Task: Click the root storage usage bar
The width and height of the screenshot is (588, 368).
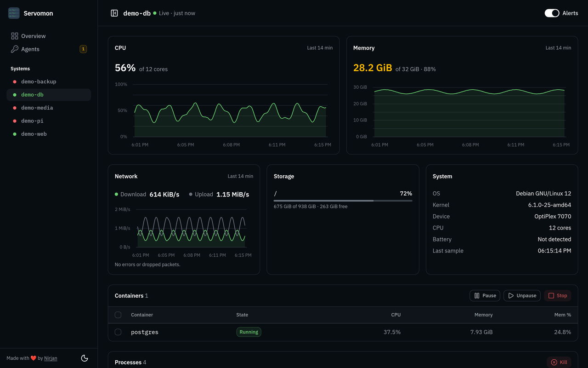Action: pyautogui.click(x=343, y=201)
